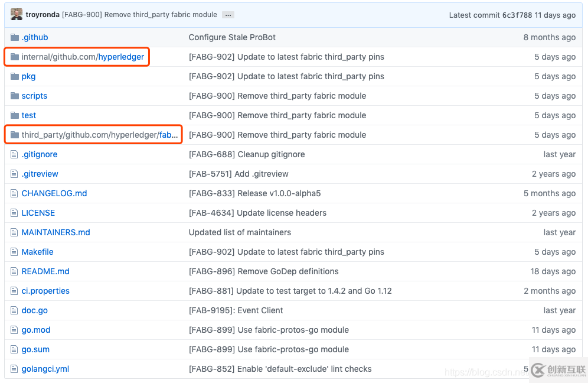Open the .gitignore file
Screen dimensions: 588x383
[40, 154]
